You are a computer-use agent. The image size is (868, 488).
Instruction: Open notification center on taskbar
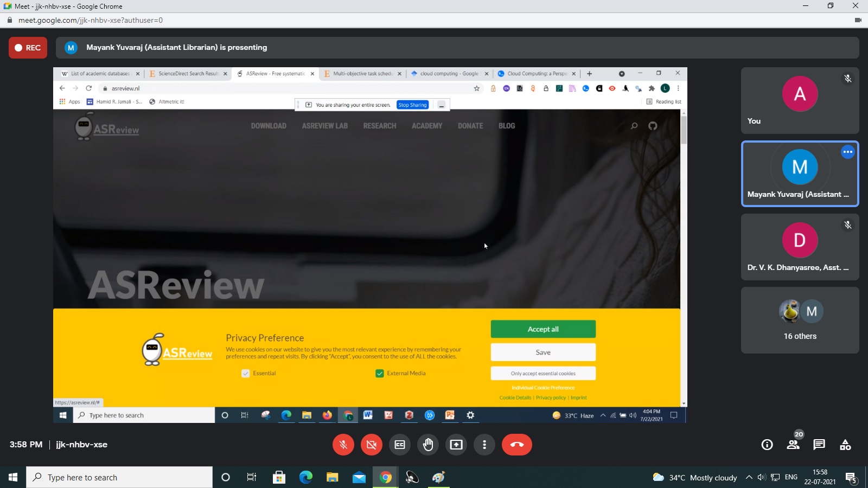851,478
